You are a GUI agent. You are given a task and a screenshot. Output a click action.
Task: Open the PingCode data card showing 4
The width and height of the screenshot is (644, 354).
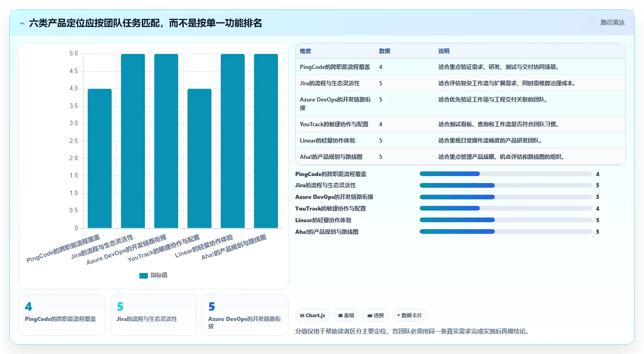tap(62, 315)
